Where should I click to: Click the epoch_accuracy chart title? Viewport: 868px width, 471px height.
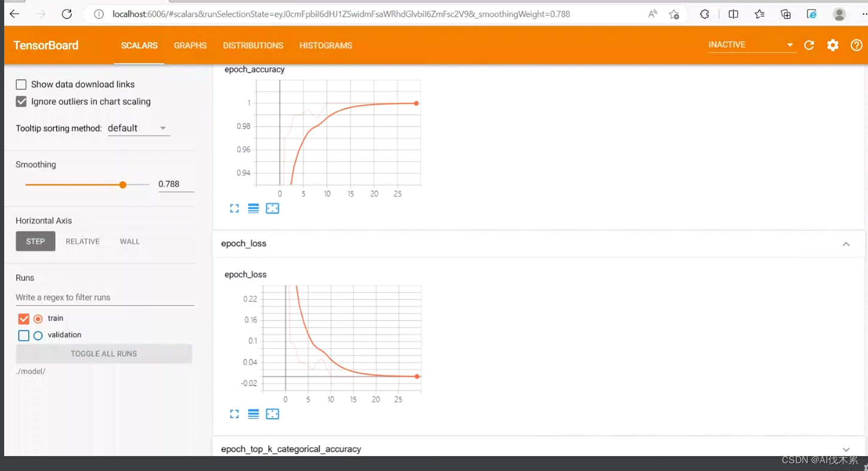pos(255,70)
